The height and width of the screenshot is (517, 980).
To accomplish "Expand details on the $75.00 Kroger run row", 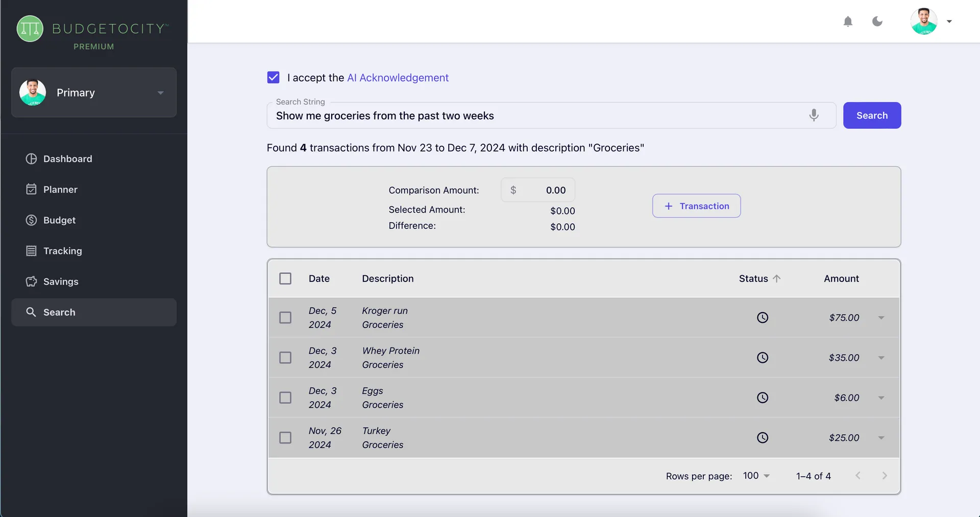I will coord(881,317).
